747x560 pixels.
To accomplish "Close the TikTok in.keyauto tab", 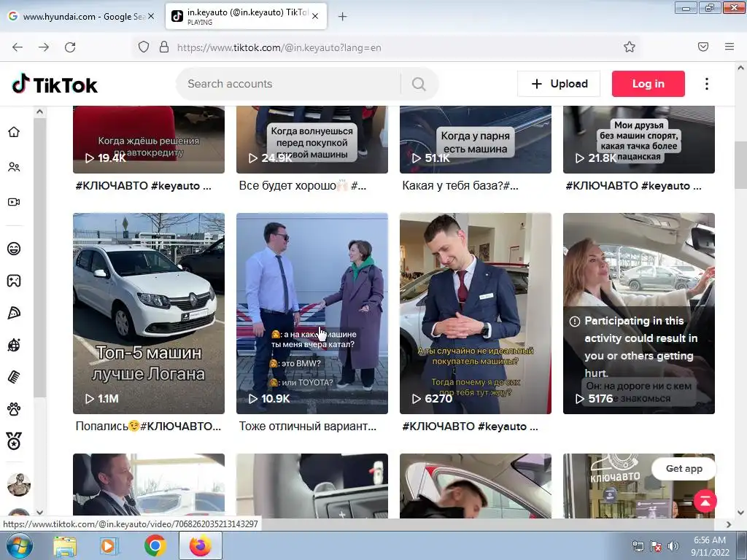I will point(315,16).
